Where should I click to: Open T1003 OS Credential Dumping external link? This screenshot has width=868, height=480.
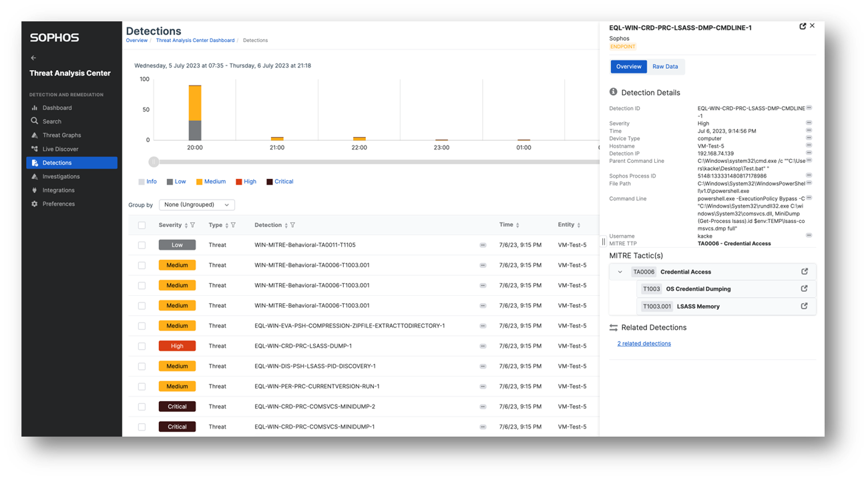(x=805, y=289)
